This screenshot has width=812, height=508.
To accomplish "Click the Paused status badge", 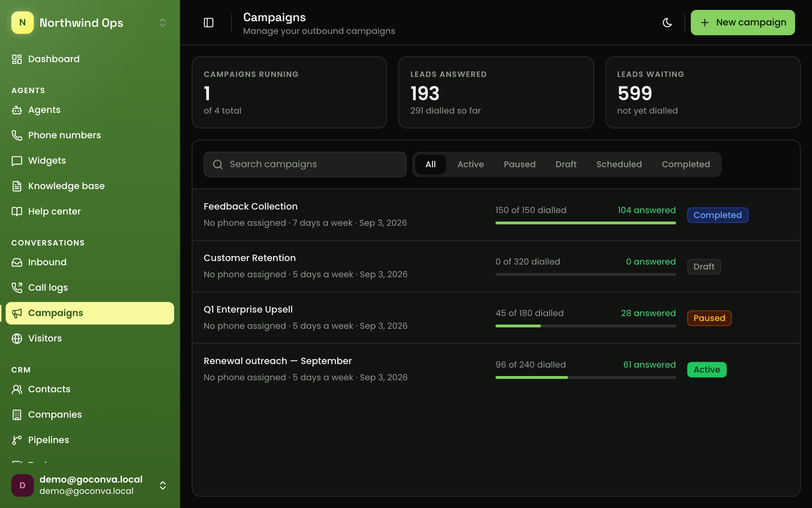I will click(x=709, y=318).
